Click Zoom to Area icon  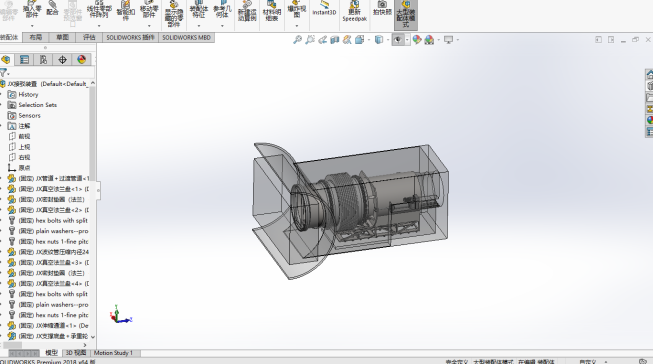pos(310,40)
